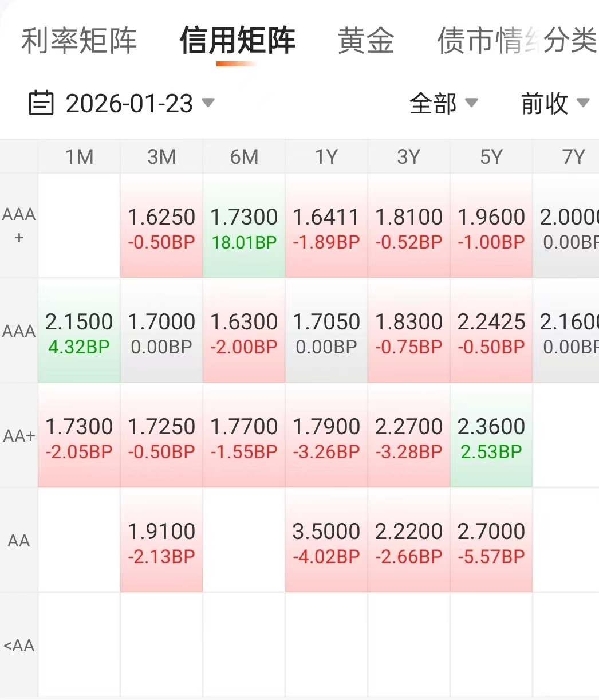This screenshot has height=700, width=599.
Task: Open the AA+ 5Y cell showing 2.3600
Action: coord(491,436)
